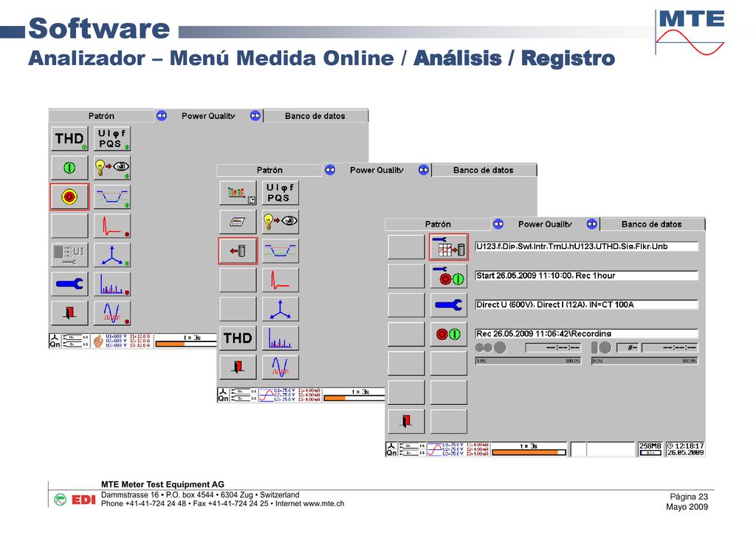Screen dimensions: 756x535
Task: Switch to Patrón tab in middle window
Action: coord(269,170)
